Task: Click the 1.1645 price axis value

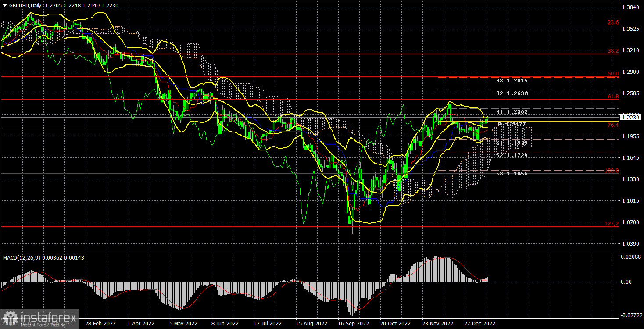Action: 631,158
